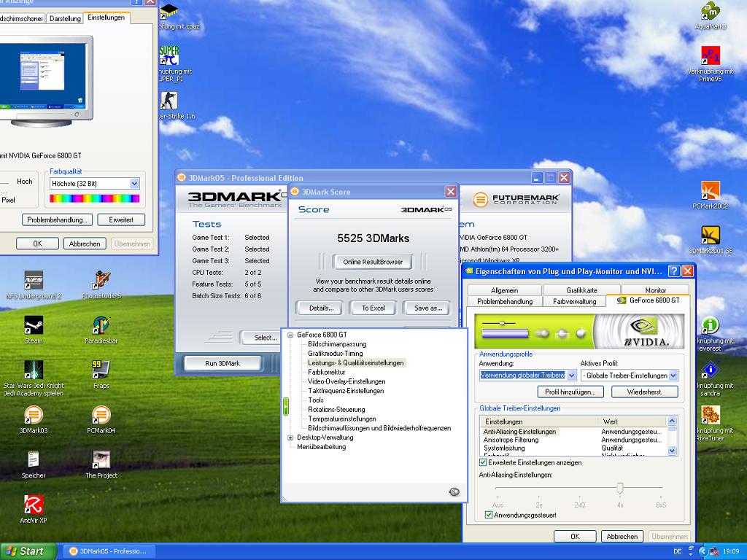Open the Start menu
This screenshot has height=560, width=747.
pyautogui.click(x=28, y=551)
